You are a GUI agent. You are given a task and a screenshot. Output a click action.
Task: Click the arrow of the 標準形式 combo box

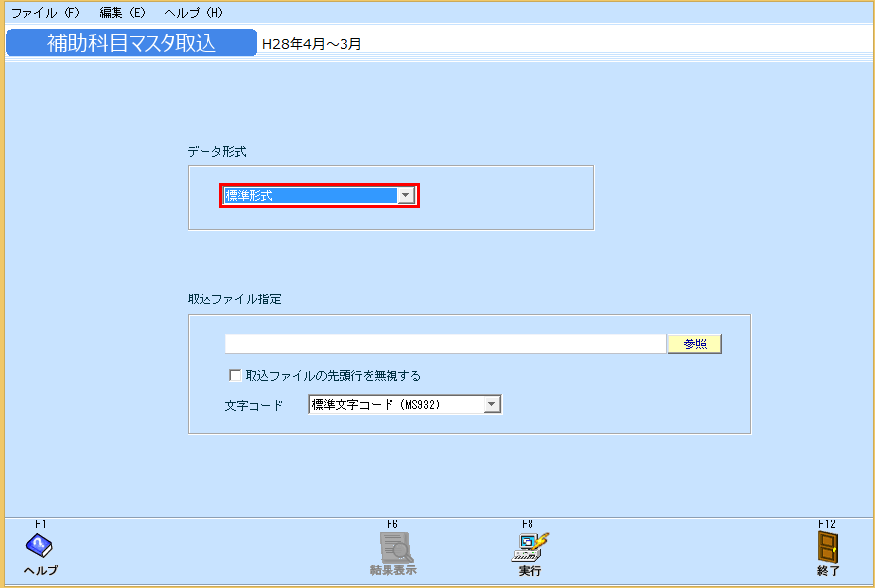coord(405,195)
